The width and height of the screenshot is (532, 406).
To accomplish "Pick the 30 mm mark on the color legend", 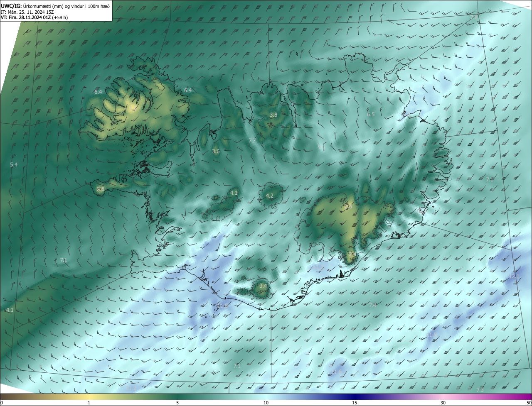I will pos(443,403).
